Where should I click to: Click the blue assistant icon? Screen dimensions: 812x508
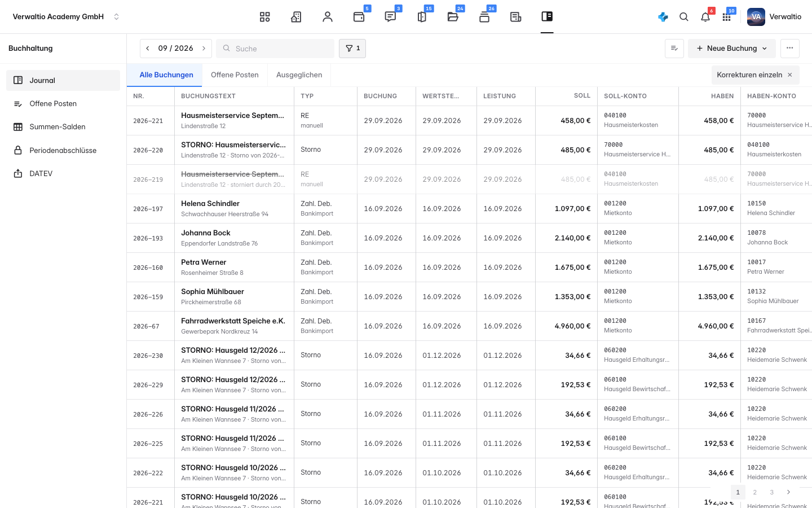(x=663, y=17)
